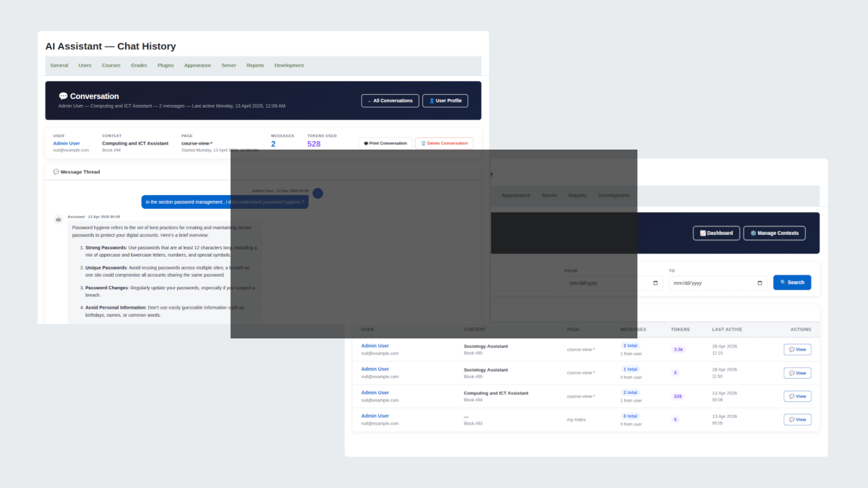The height and width of the screenshot is (488, 868).
Task: Click the TO date input field
Action: coord(718,283)
